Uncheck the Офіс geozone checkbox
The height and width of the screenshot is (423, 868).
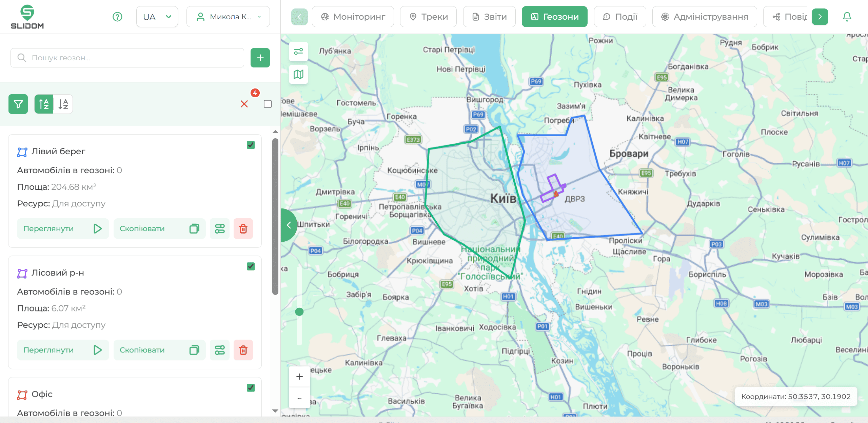tap(251, 388)
